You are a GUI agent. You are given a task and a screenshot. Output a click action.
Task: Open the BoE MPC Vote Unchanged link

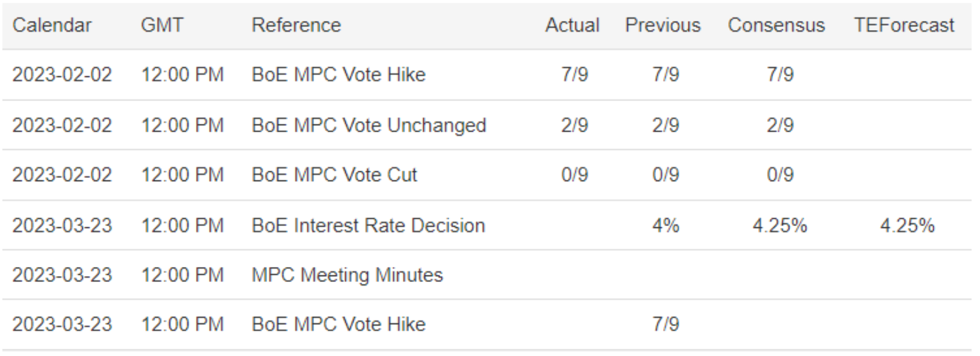coord(369,125)
